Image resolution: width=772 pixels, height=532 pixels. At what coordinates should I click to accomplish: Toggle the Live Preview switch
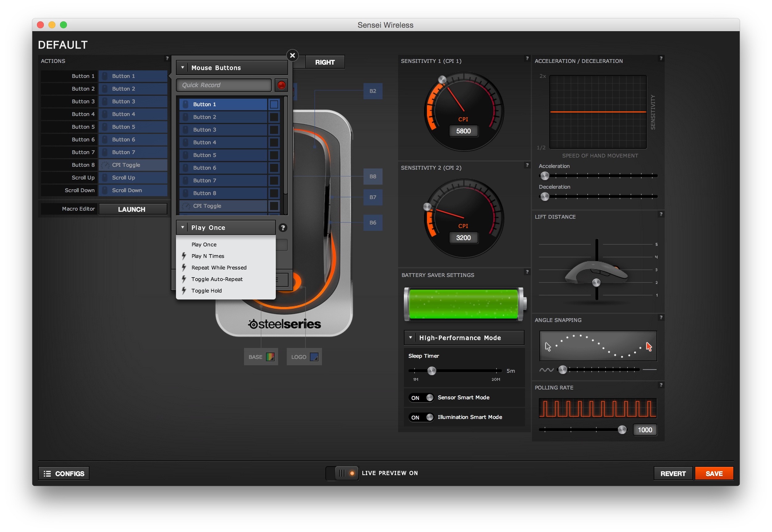pyautogui.click(x=342, y=473)
